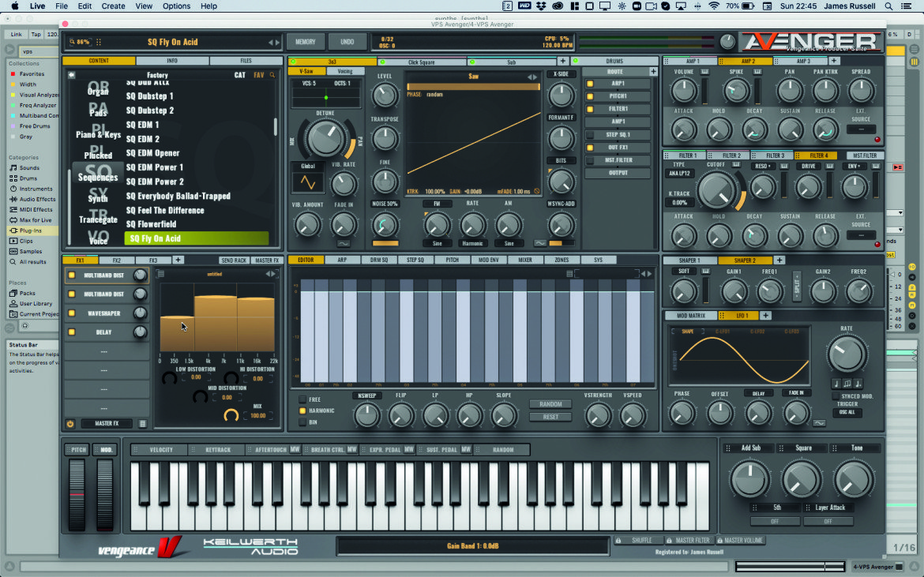924x577 pixels.
Task: Load the previous preset using the left arrow
Action: (x=270, y=43)
